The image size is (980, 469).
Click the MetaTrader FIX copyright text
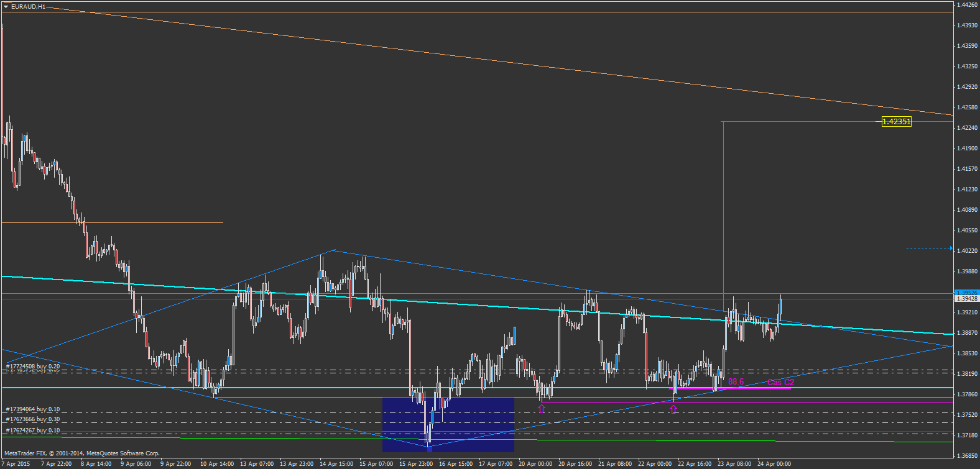(82, 453)
